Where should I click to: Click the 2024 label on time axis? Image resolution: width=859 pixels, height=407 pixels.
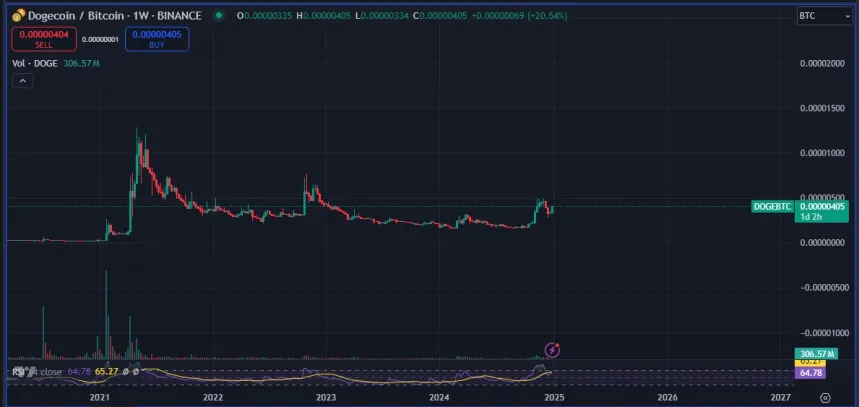pyautogui.click(x=439, y=397)
